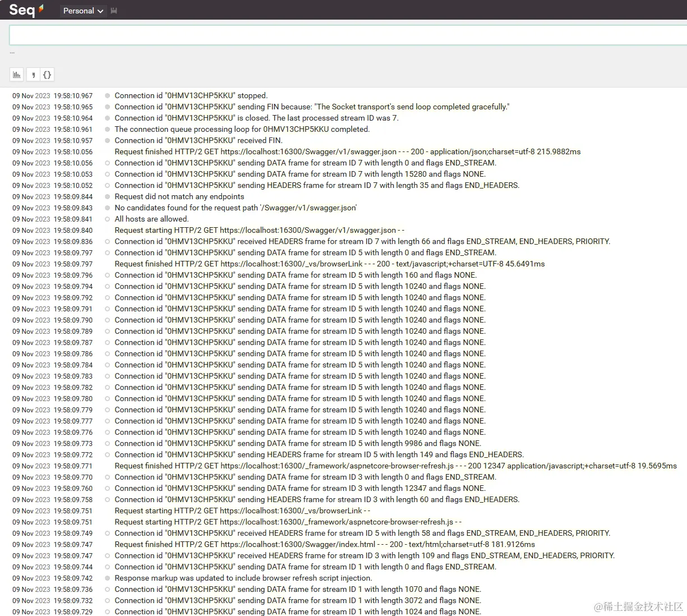The width and height of the screenshot is (687, 616).
Task: Expand 'Request finished ... aspnetcore-browser-refresh.js' 19.5695ms event
Action: tap(395, 466)
